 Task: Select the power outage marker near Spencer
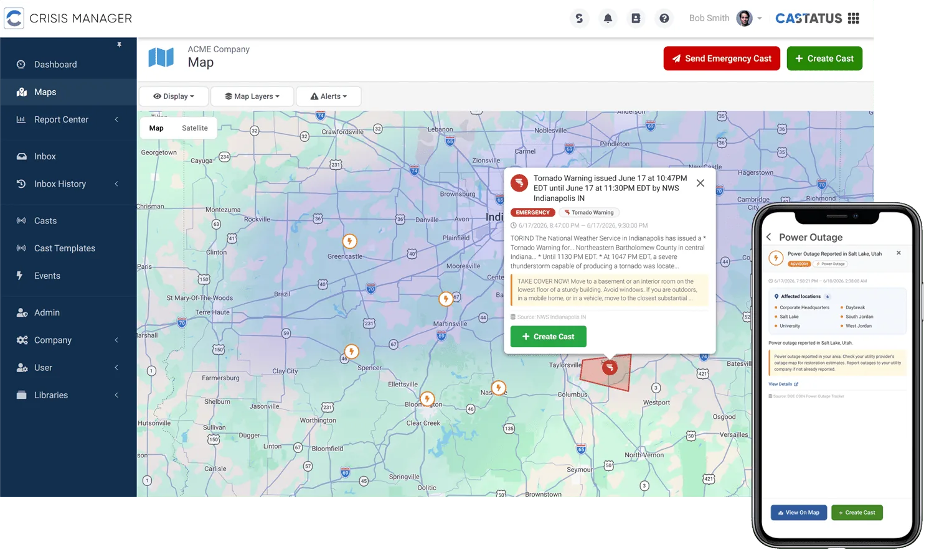coord(352,352)
